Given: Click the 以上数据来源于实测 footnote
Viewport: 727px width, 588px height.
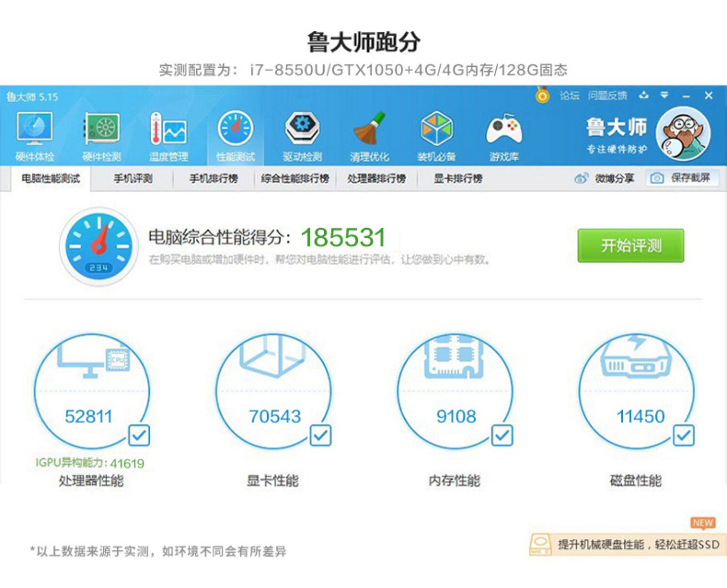Looking at the screenshot, I should [158, 551].
